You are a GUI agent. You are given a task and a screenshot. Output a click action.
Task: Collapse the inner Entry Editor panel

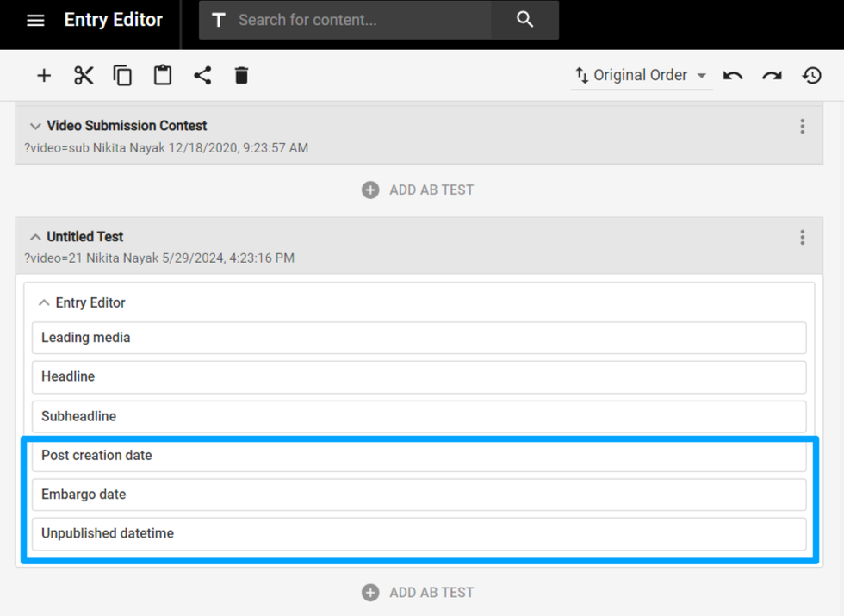click(x=44, y=303)
